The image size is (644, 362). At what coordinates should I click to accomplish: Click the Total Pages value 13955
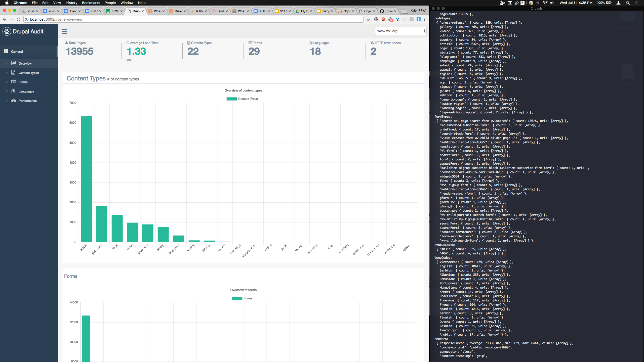click(79, 52)
